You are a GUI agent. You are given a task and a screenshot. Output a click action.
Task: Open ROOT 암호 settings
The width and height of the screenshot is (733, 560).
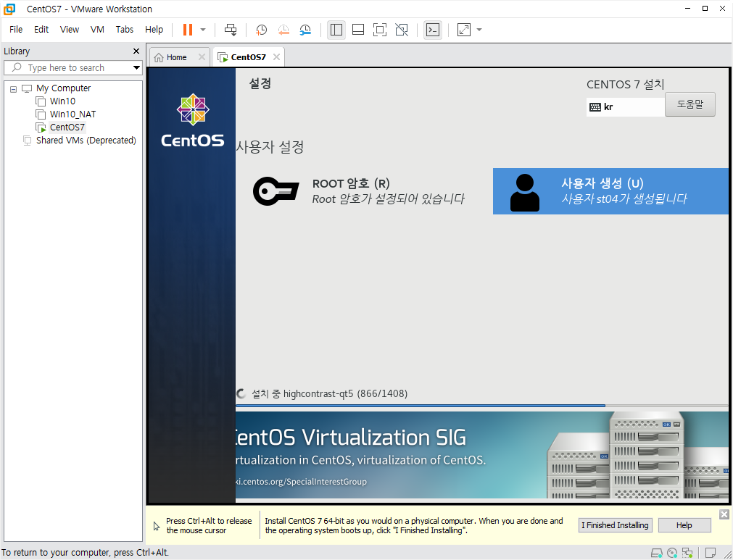[x=359, y=191]
